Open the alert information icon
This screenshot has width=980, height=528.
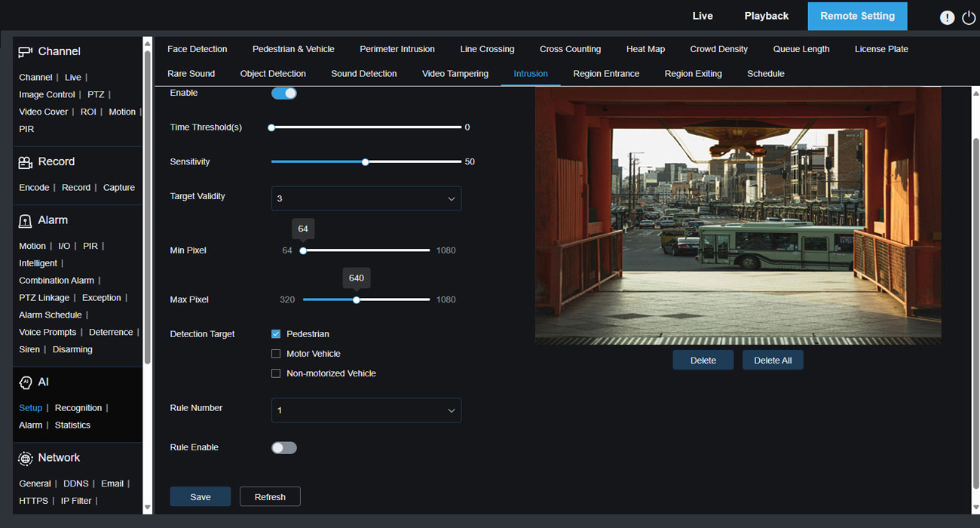[x=947, y=17]
